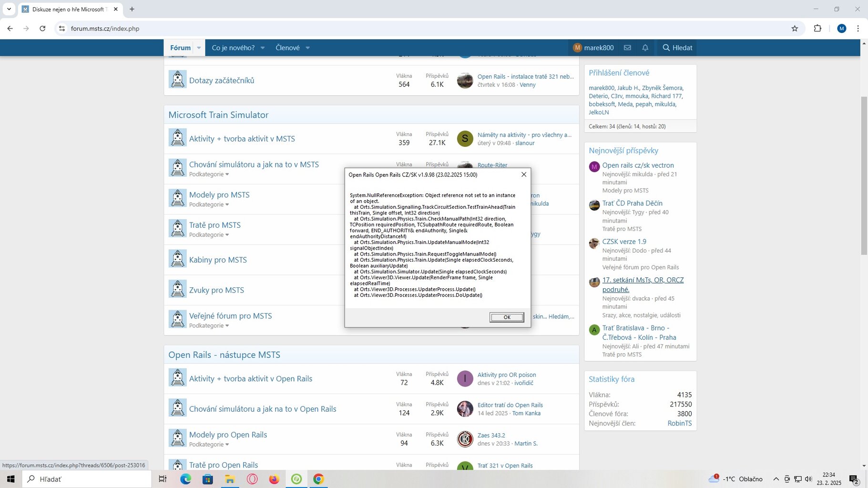Open the CZSK verze 1.9 post link

tap(624, 242)
